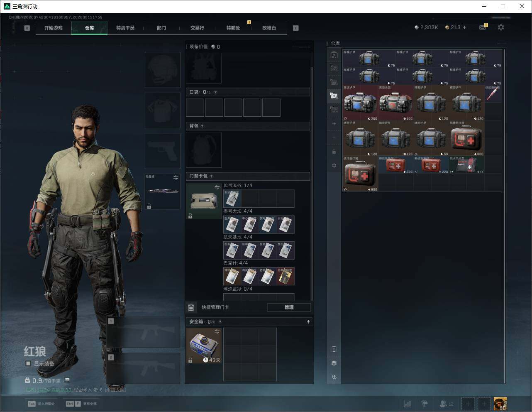The image size is (532, 412).
Task: Click the flag icon in the bottom bar
Action: tap(425, 404)
